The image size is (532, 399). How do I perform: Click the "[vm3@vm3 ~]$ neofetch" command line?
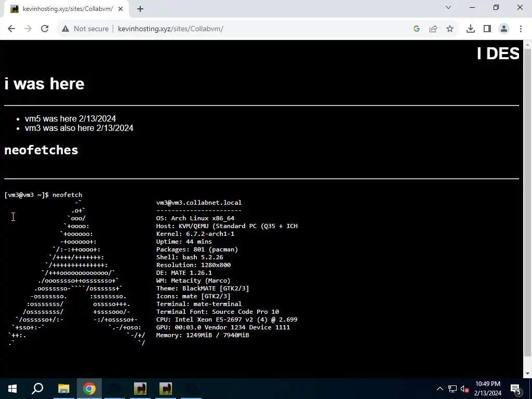(43, 195)
